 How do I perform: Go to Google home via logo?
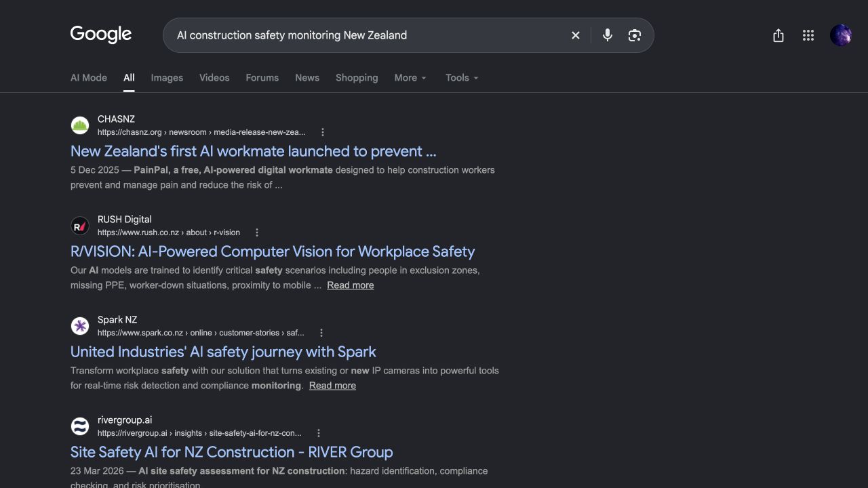[101, 35]
